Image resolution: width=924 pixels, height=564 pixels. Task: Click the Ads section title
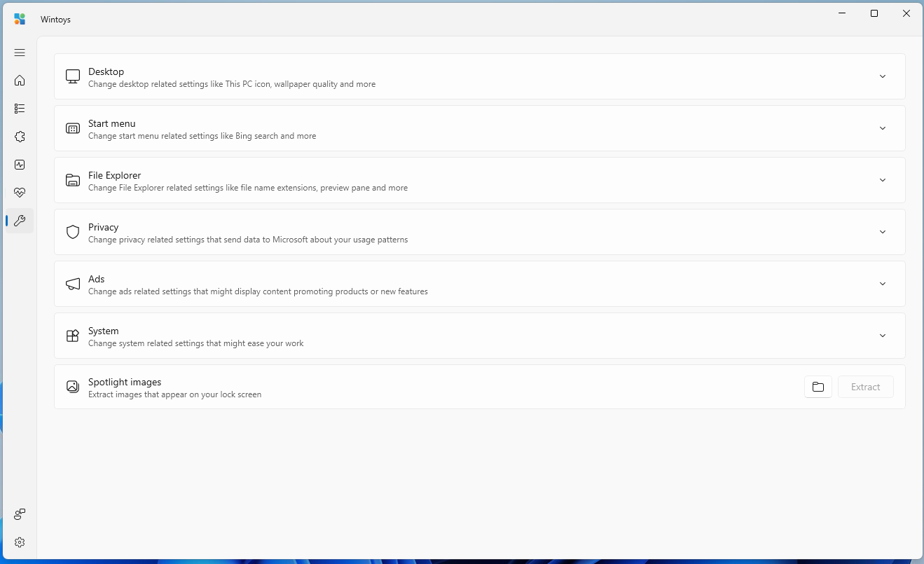coord(97,279)
